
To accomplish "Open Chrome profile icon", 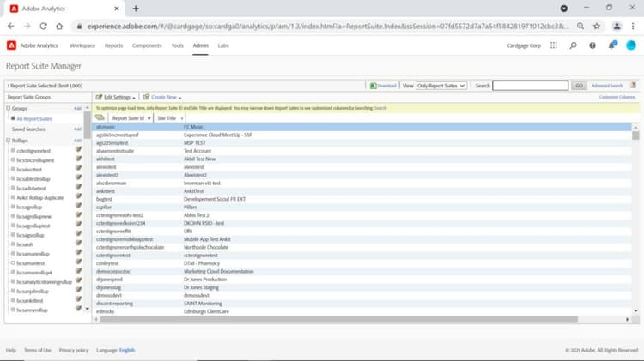I will click(x=617, y=27).
